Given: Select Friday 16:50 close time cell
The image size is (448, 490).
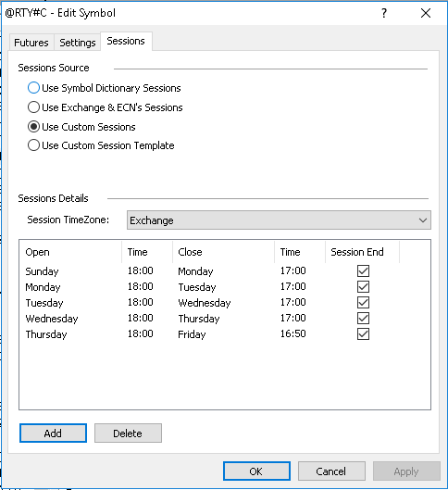Looking at the screenshot, I should [292, 333].
